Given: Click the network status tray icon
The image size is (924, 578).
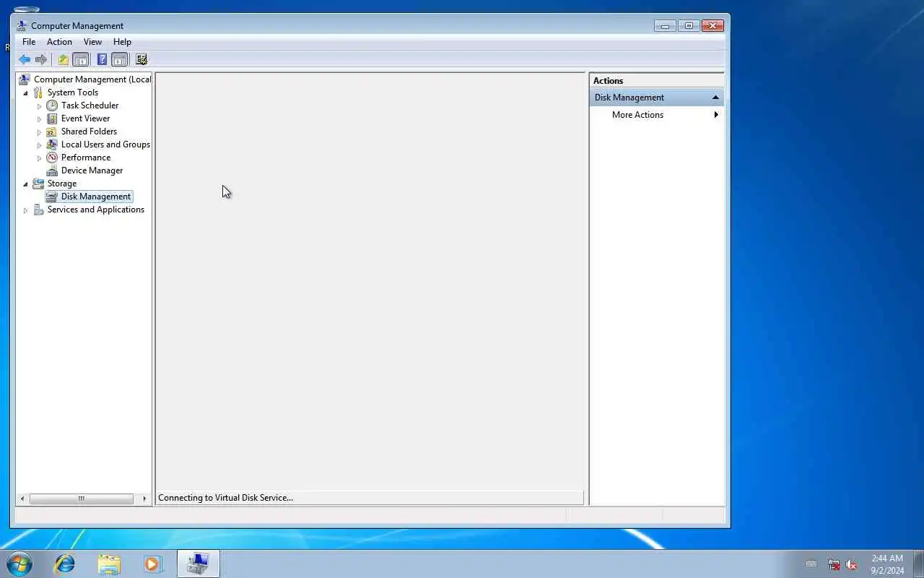Looking at the screenshot, I should tap(834, 564).
